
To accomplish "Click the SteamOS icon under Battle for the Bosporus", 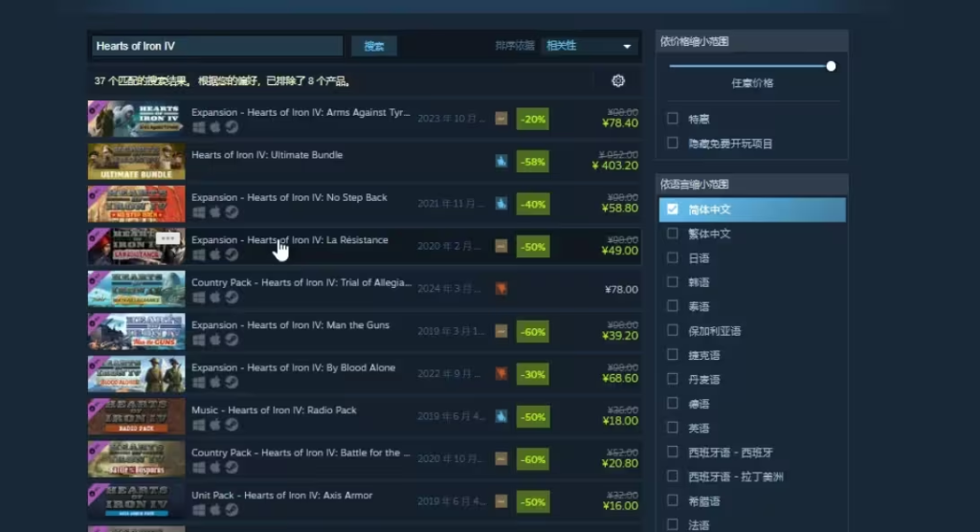I will coord(232,467).
